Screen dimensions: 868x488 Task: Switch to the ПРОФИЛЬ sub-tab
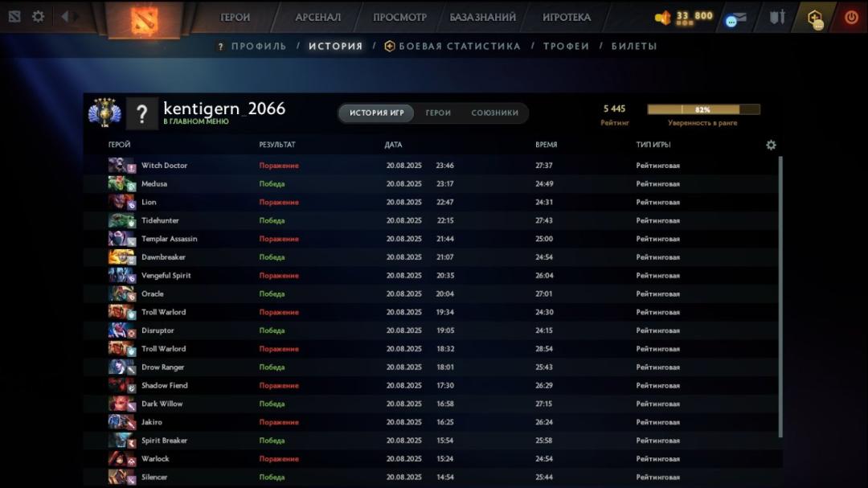[259, 47]
